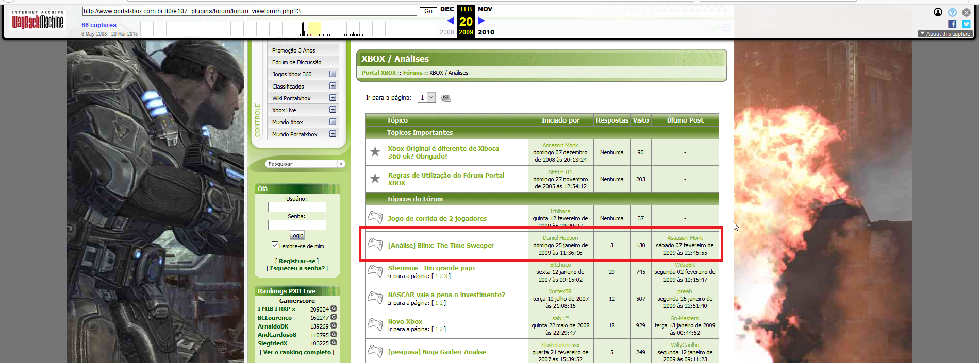Share capture via Facebook icon
The image size is (980, 363).
click(952, 24)
